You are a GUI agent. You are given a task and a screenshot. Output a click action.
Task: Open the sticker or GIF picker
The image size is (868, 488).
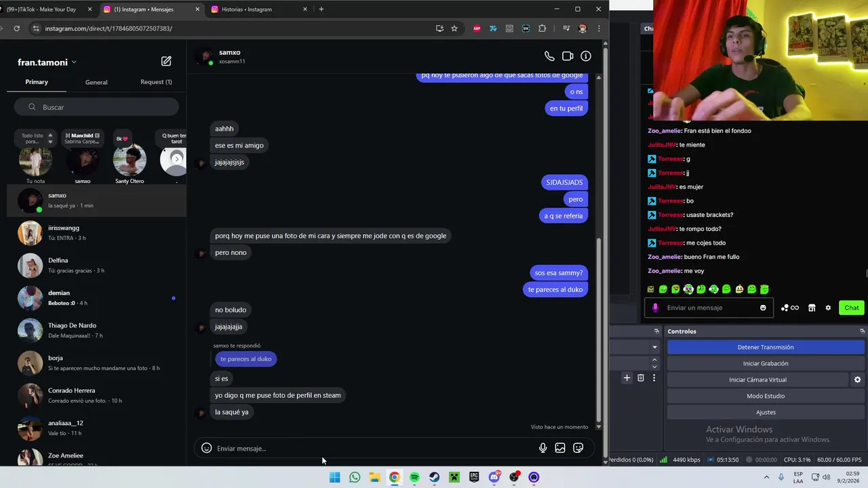[x=578, y=448]
